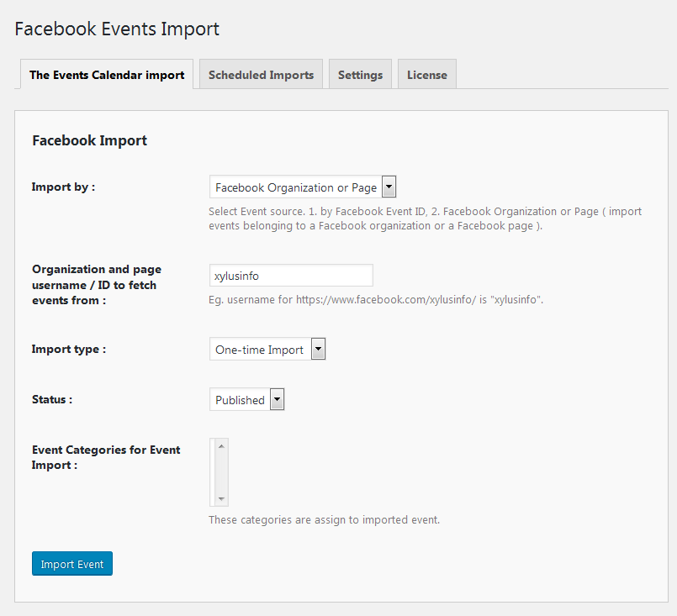Click the categories list scroll-down arrow
The width and height of the screenshot is (677, 616).
(x=221, y=498)
